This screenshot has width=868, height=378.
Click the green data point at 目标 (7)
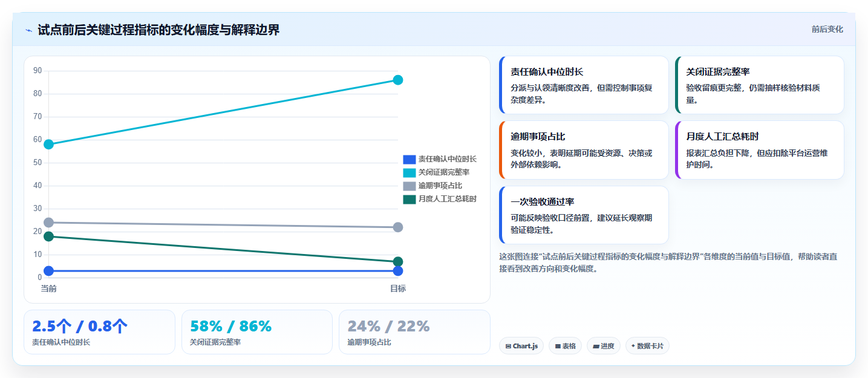pyautogui.click(x=398, y=262)
